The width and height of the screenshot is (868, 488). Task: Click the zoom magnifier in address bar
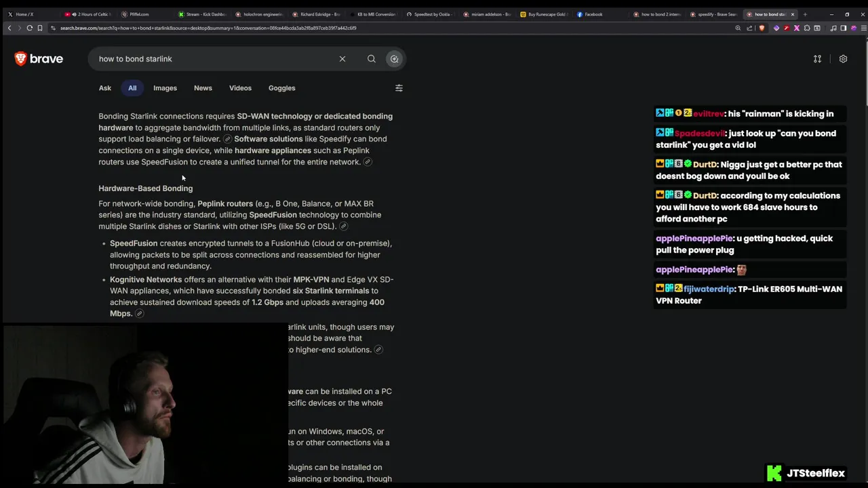click(x=738, y=28)
